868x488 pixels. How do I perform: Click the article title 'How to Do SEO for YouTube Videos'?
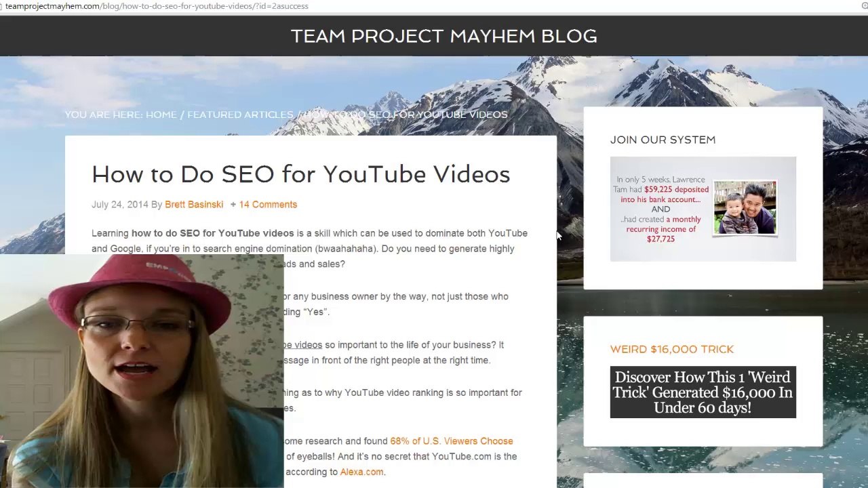coord(300,174)
